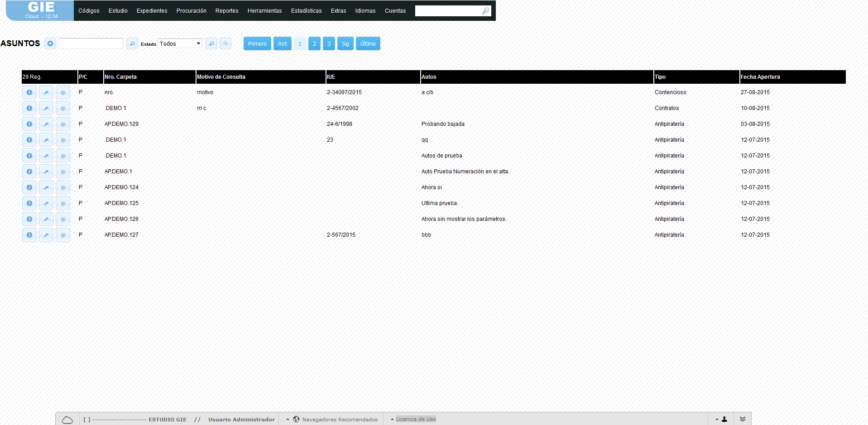Click the top menu bar search field
This screenshot has width=868, height=425.
point(448,11)
